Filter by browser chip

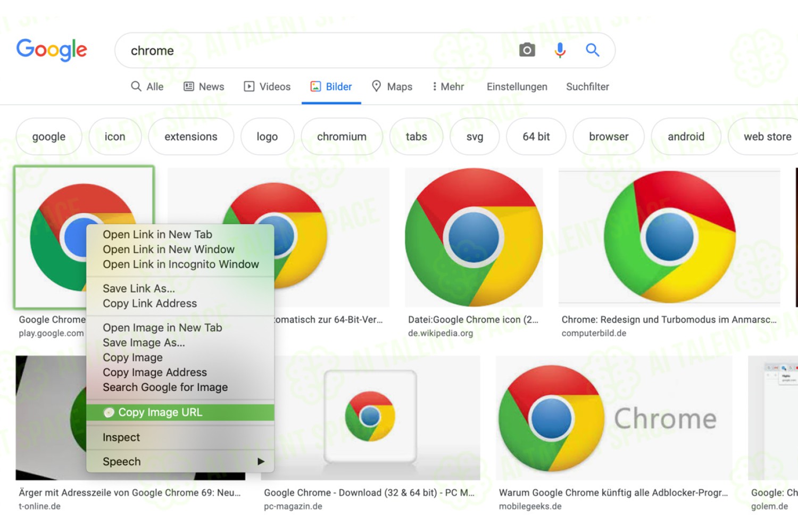[609, 137]
